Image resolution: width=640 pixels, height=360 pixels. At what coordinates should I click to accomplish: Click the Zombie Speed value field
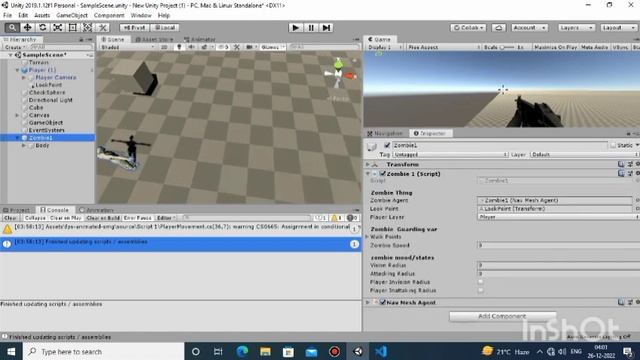tap(558, 245)
